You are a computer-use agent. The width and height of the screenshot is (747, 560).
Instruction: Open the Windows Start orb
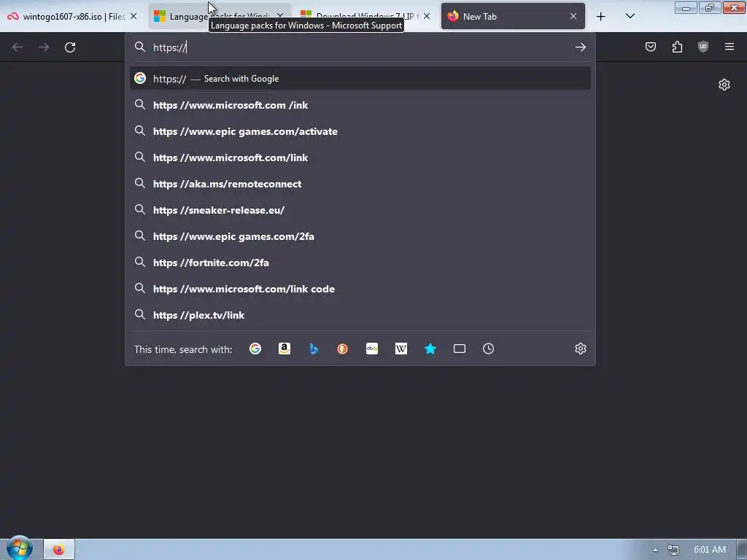(19, 548)
